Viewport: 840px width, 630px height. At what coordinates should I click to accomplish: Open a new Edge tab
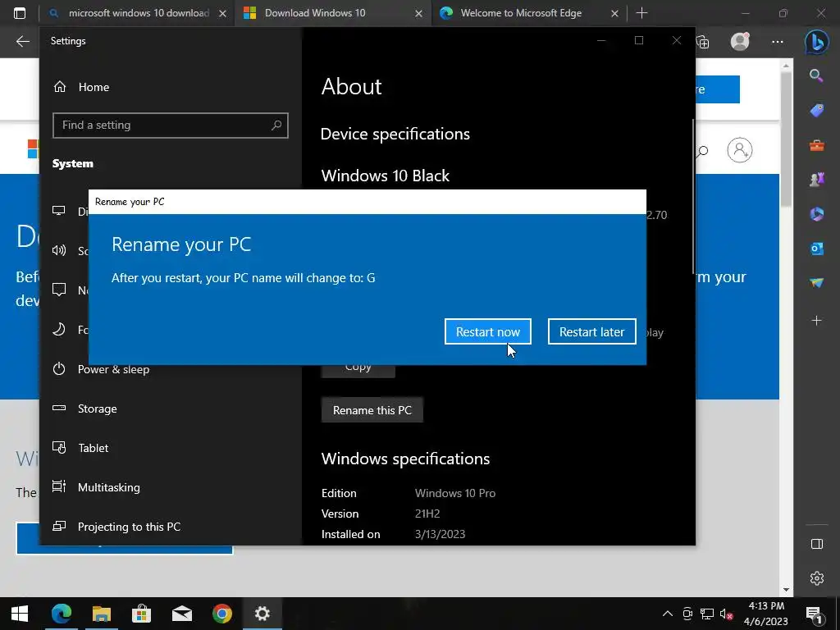pyautogui.click(x=641, y=13)
